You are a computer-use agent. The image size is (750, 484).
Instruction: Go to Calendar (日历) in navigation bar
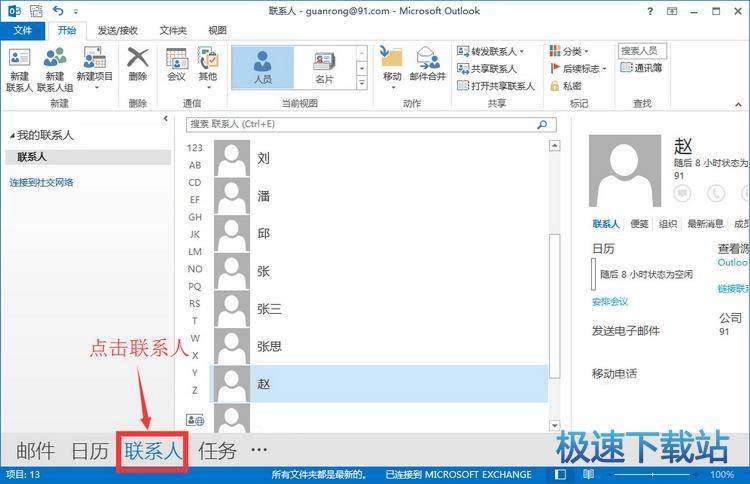pyautogui.click(x=90, y=451)
